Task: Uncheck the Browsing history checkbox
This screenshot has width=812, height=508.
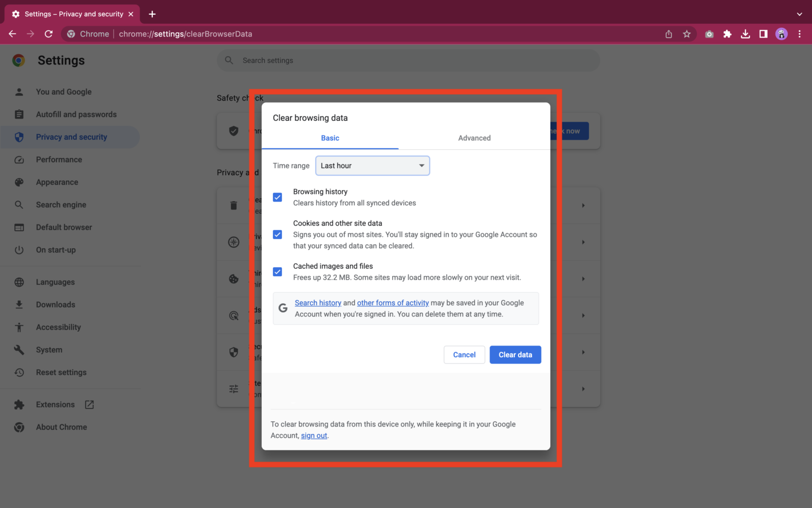Action: pyautogui.click(x=277, y=197)
